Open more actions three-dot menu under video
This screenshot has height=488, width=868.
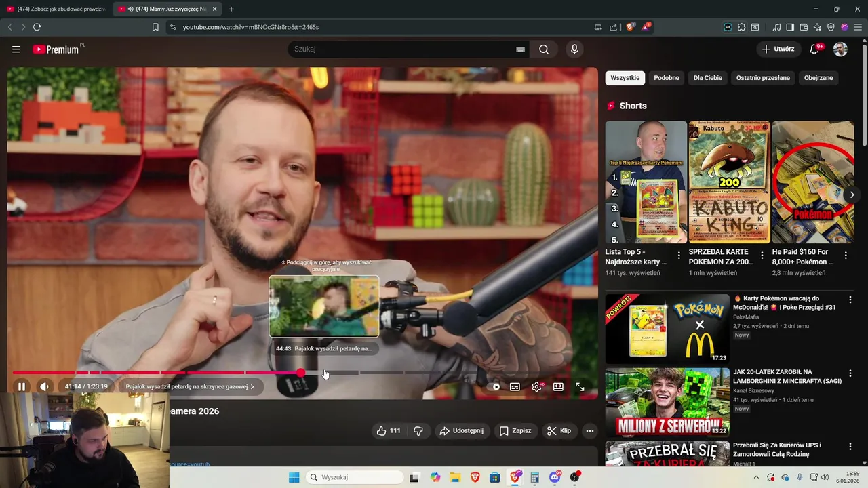pos(590,430)
